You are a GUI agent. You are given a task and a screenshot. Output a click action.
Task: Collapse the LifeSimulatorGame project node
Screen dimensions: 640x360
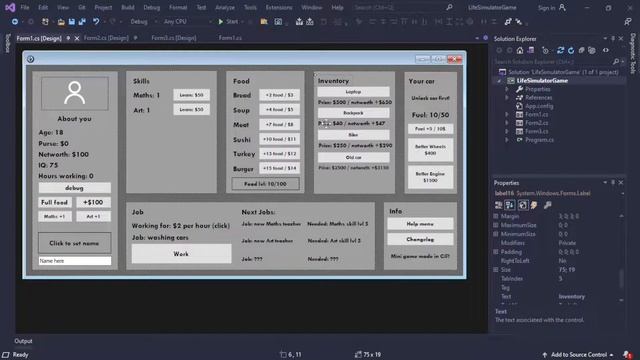499,81
